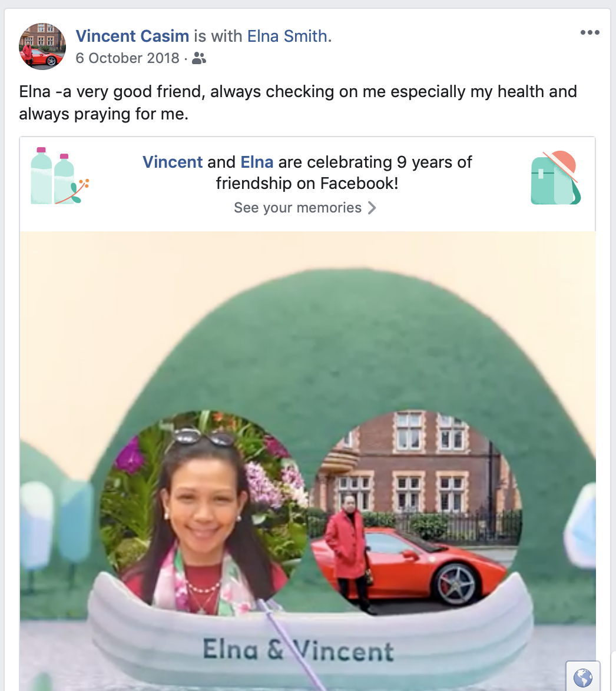This screenshot has height=691, width=616.
Task: Open Vincent Casim's profile from post header
Action: point(133,36)
